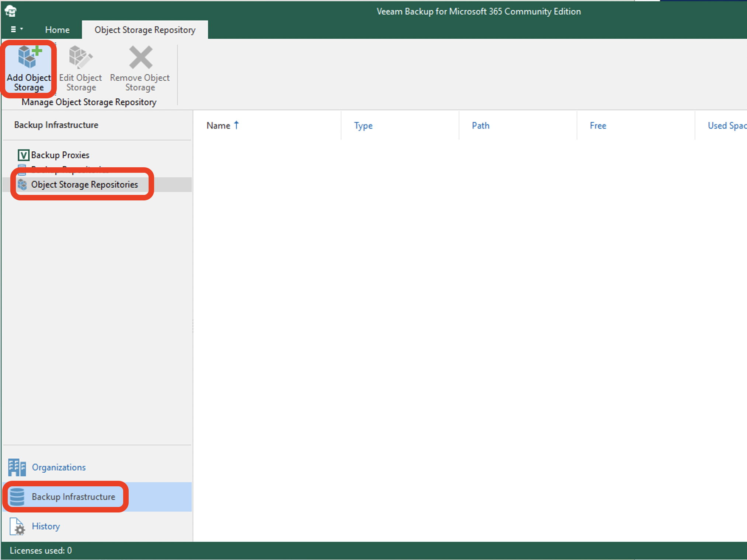
Task: Sort by the Path column header
Action: click(x=518, y=125)
